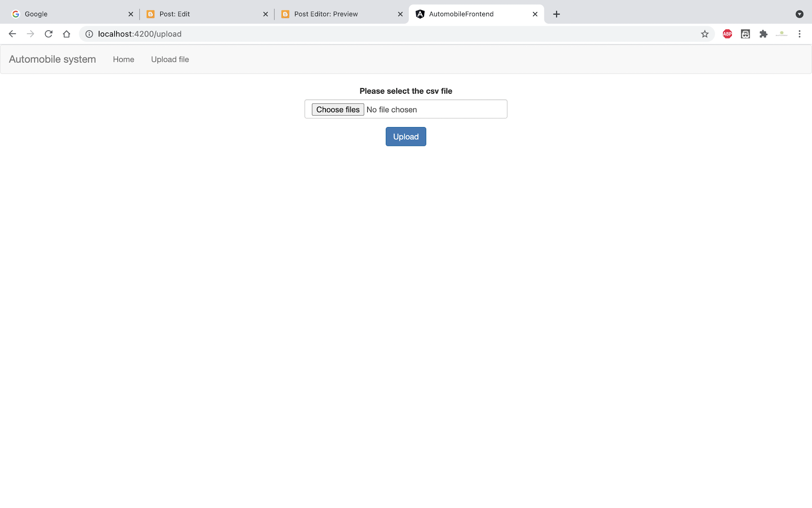Open the Java Foundation extension

click(781, 34)
